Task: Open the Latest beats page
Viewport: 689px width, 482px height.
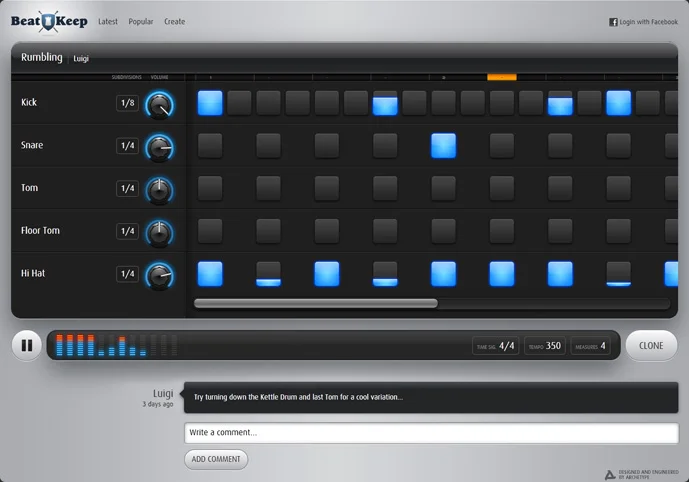Action: (108, 22)
